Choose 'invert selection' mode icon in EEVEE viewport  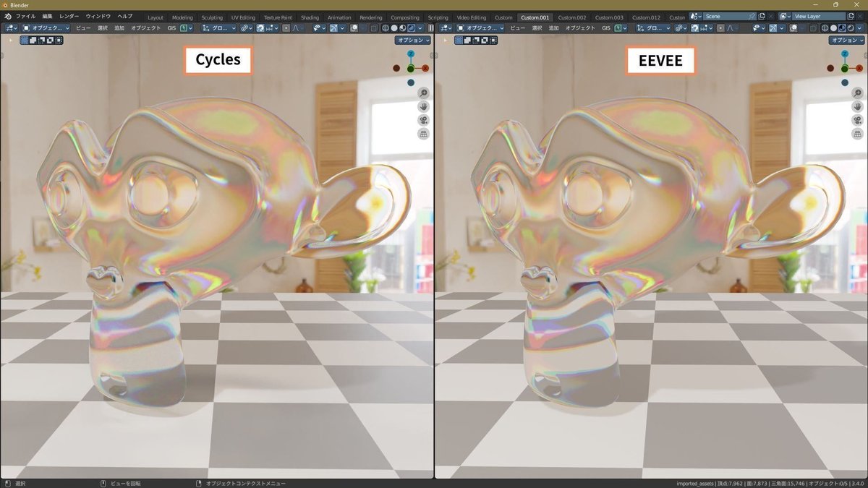(x=484, y=40)
